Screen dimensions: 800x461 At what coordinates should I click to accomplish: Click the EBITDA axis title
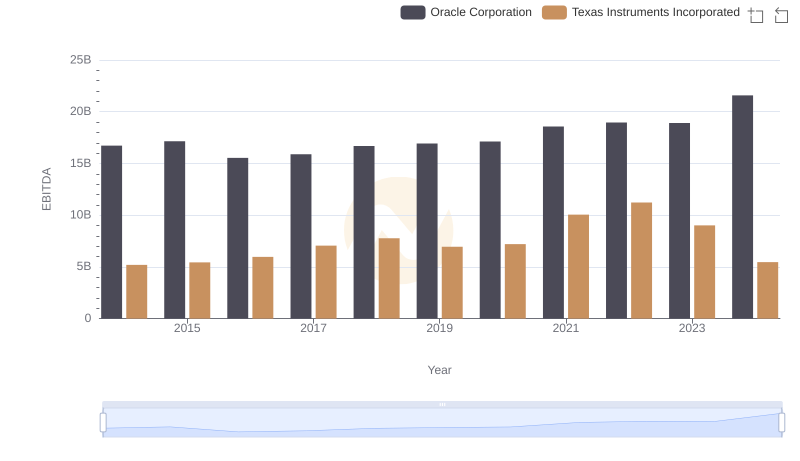(x=46, y=189)
